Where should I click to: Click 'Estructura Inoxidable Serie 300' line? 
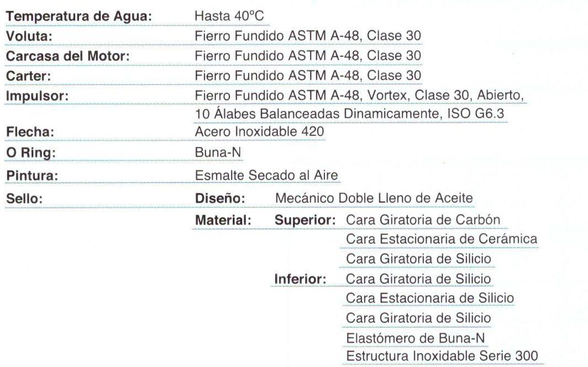[442, 356]
